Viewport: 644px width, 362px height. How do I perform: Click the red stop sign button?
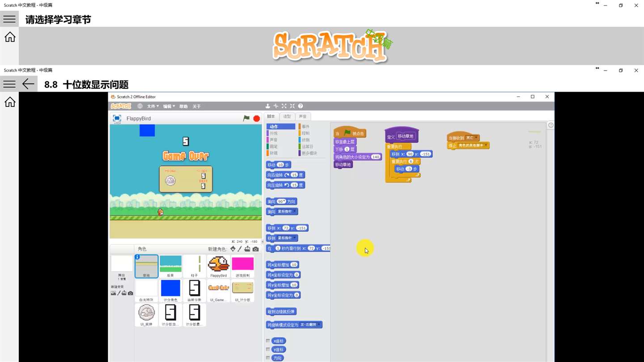256,118
